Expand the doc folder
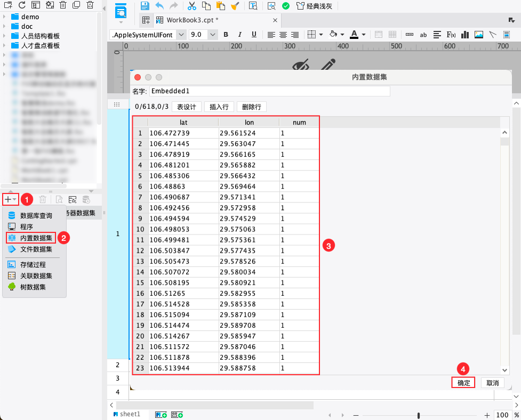Viewport: 521px width, 420px height. [4, 26]
